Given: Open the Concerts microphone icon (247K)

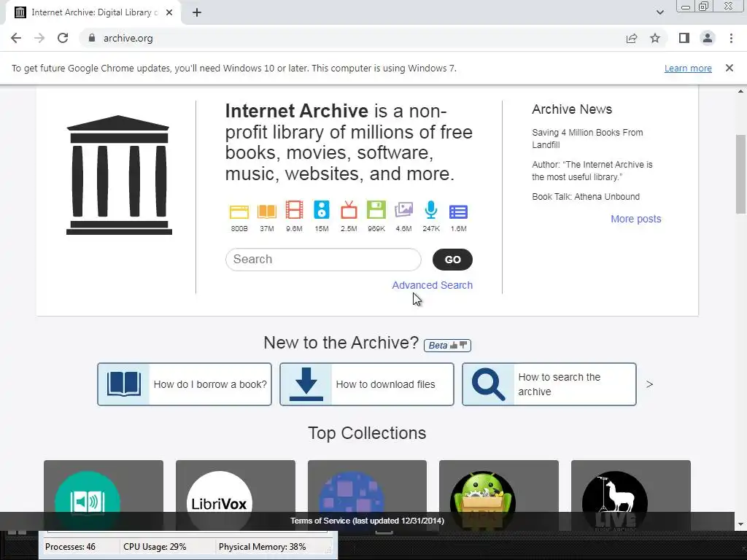Looking at the screenshot, I should [431, 210].
